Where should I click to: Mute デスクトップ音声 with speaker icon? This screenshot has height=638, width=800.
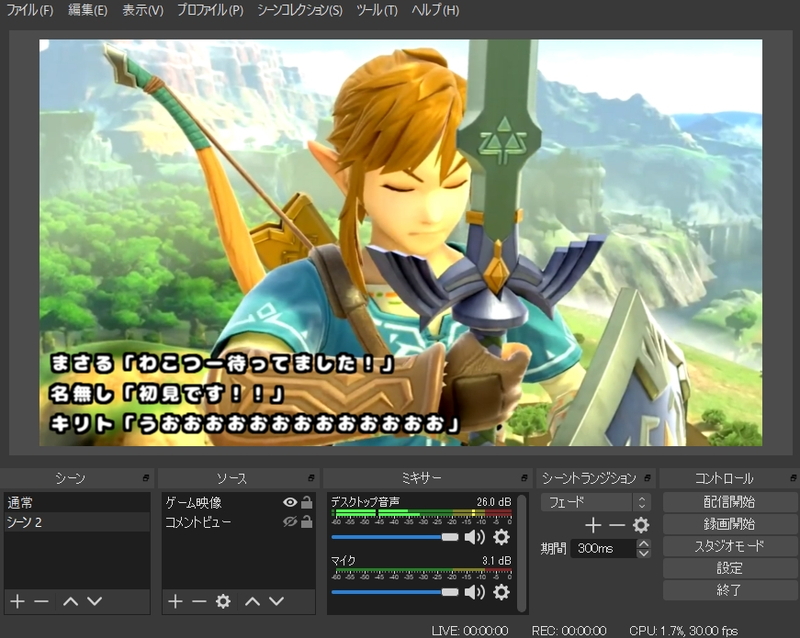[475, 537]
